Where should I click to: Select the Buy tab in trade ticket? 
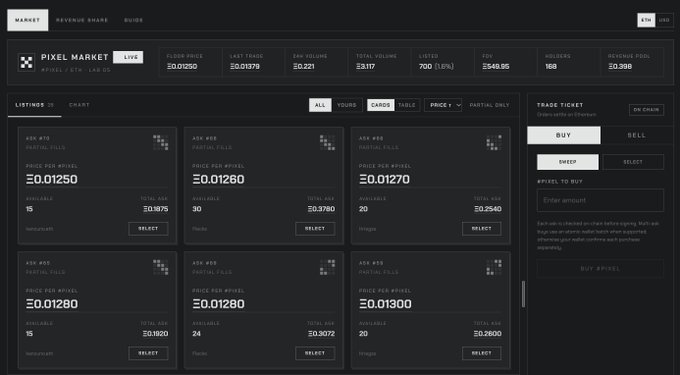pyautogui.click(x=564, y=135)
